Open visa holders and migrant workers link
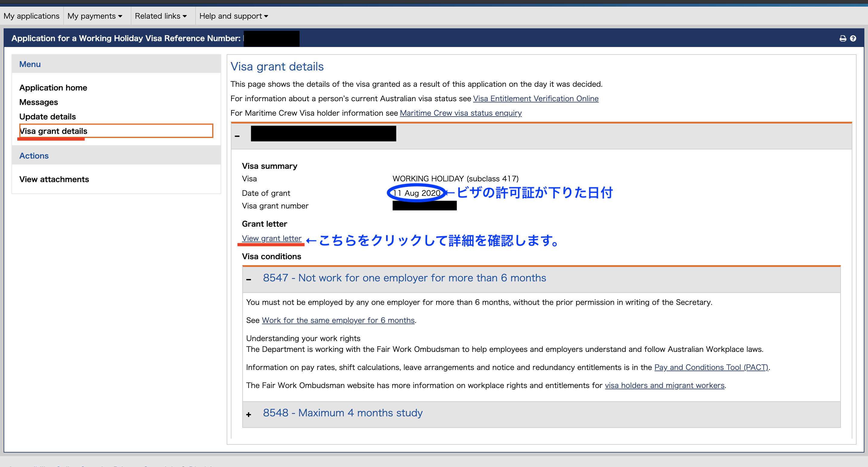868x467 pixels. pyautogui.click(x=664, y=385)
